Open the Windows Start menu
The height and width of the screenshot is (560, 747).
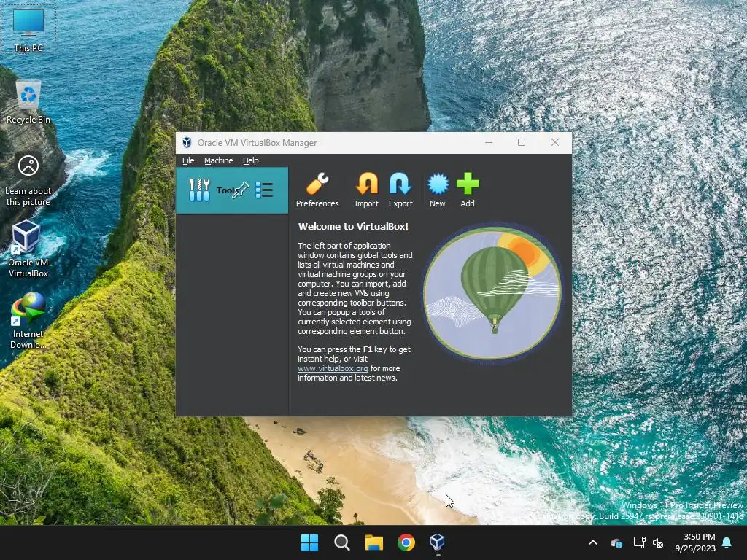309,542
